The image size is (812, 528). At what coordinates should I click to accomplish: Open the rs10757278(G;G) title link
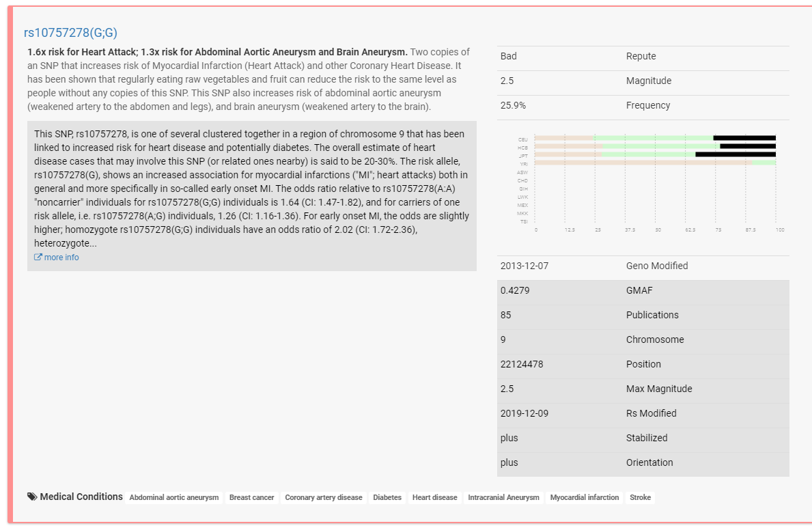(x=70, y=33)
